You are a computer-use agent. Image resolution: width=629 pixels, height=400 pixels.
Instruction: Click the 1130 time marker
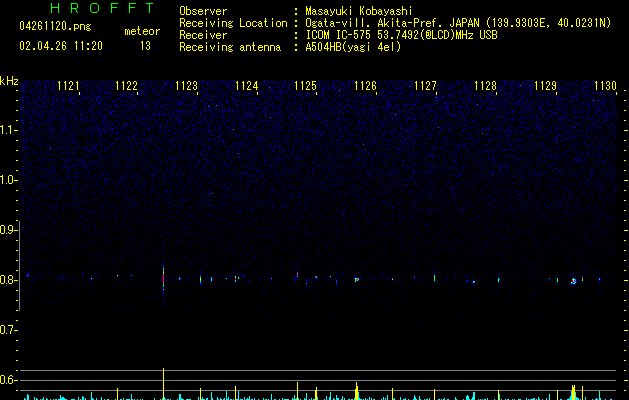tap(605, 86)
